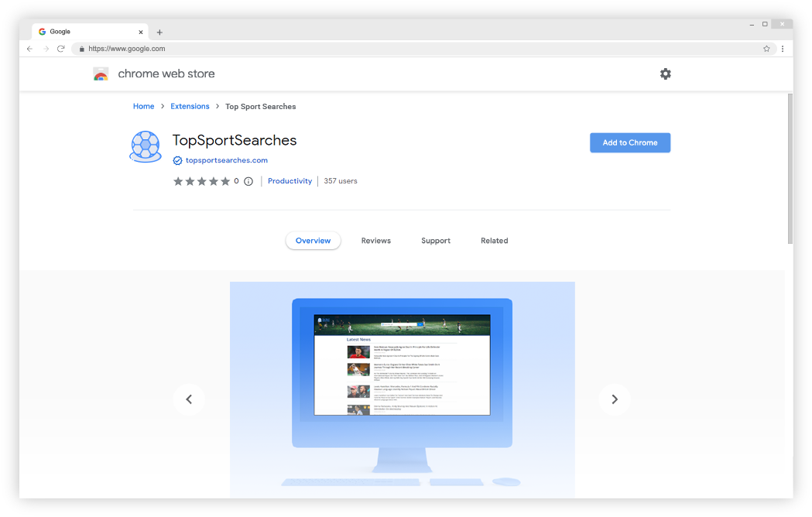
Task: Click the Chrome Web Store logo
Action: (101, 74)
